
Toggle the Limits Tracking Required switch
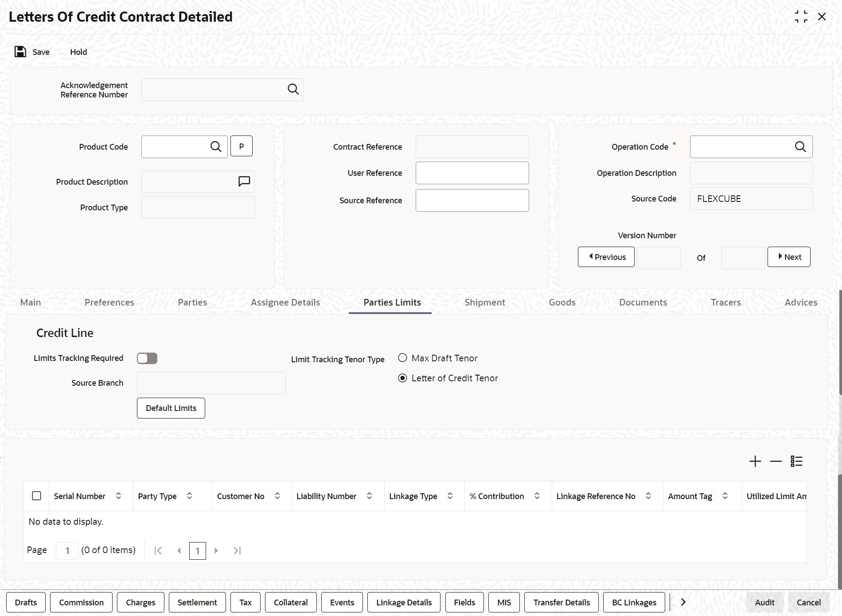pyautogui.click(x=147, y=358)
